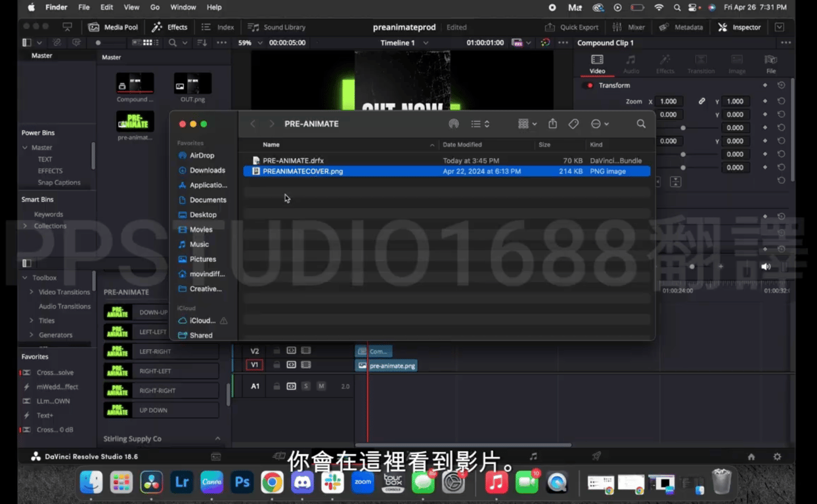Open the Inspector three-dot options menu
Viewport: 817px width, 504px height.
coord(785,43)
